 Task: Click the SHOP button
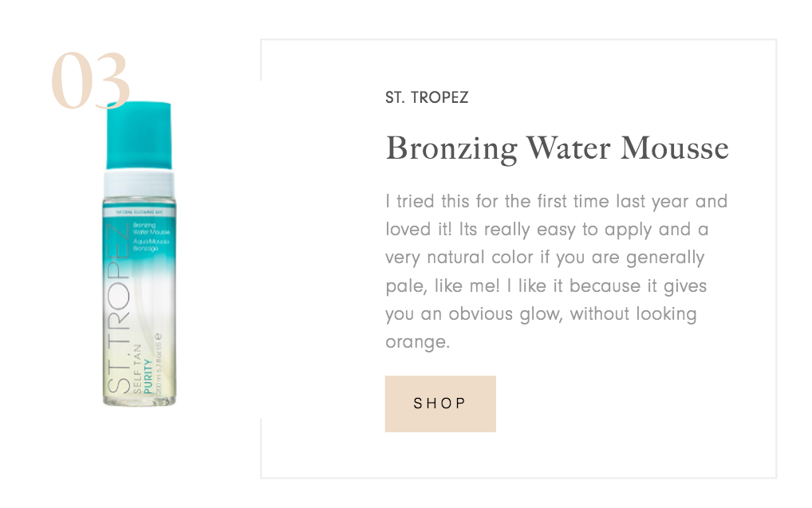(x=440, y=404)
